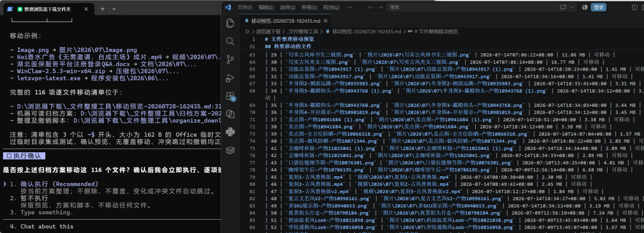Click the 浏览器下载 breadcrumb segment
Screen dimensions: 644x233
pos(268,31)
